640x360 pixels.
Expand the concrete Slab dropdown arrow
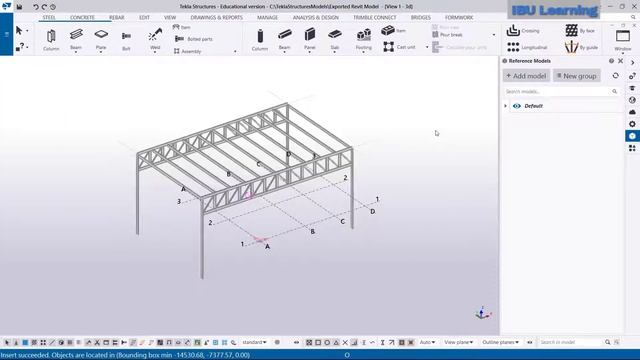[x=335, y=52]
